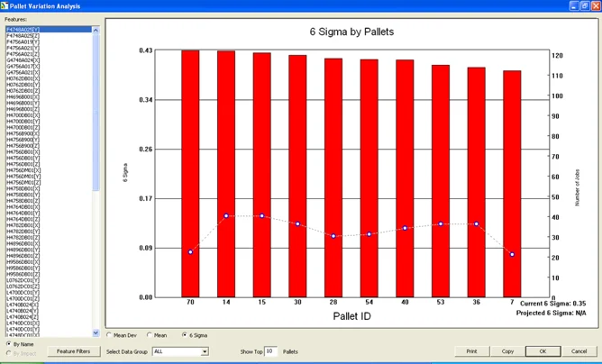Click the job-count marker on pallet 14
The image size is (602, 364).
tap(226, 216)
